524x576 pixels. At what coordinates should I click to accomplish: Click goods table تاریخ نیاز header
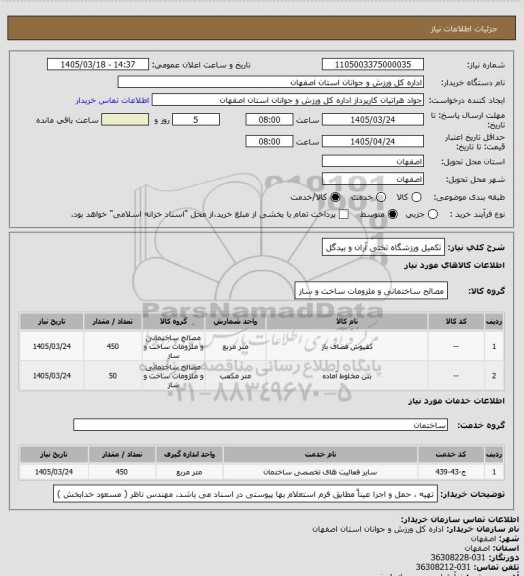pyautogui.click(x=51, y=321)
